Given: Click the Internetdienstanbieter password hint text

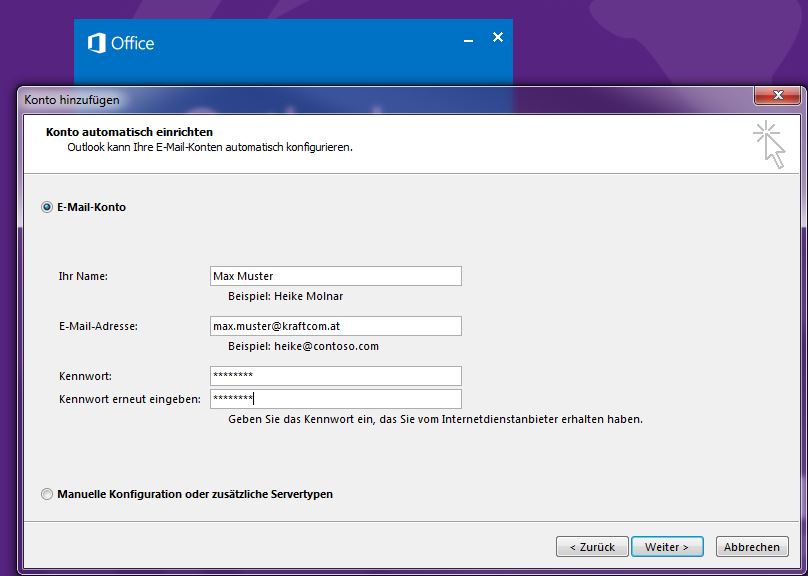Looking at the screenshot, I should (x=435, y=419).
